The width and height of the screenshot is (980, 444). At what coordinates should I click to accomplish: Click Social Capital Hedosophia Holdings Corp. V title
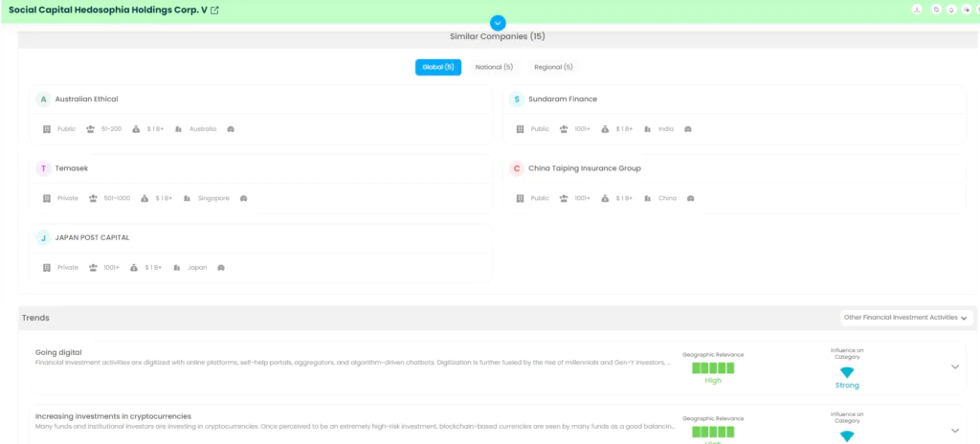107,11
